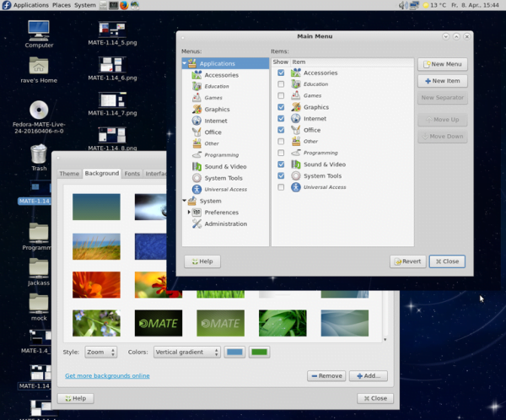Viewport: 506px width, 420px height.
Task: Open the Computer desktop icon
Action: coord(39,30)
